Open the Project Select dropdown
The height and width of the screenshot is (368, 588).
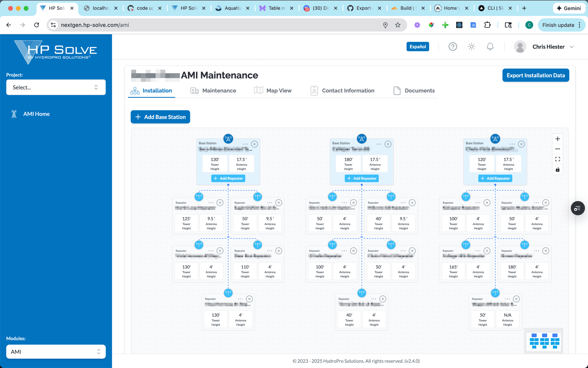56,87
